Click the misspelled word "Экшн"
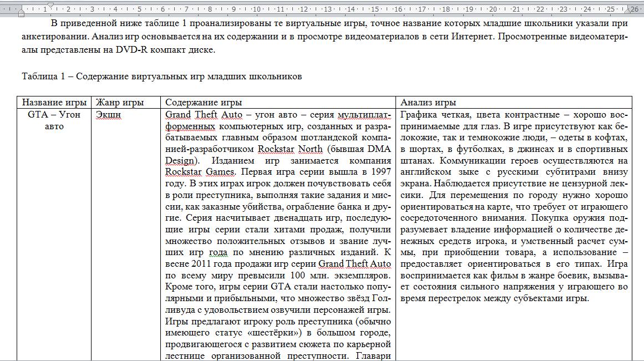Screen dimensions: 644x361 [x=108, y=115]
